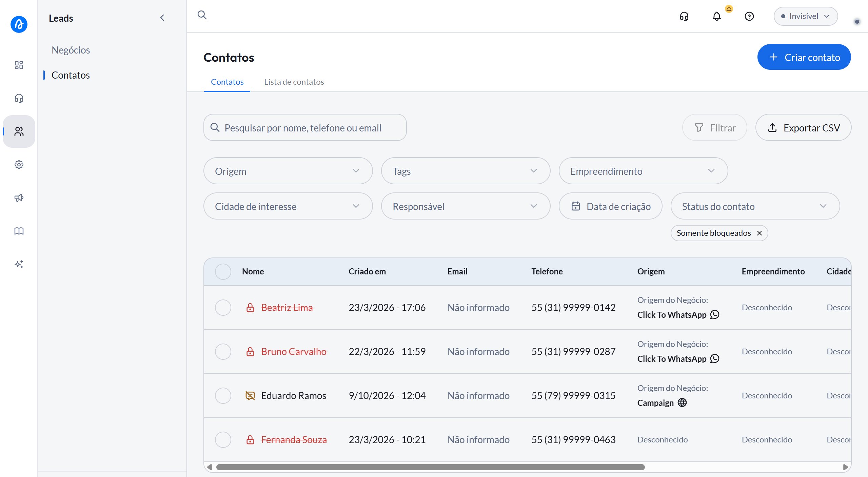Open the dashboard grid icon in sidebar
Screen dimensions: 868x477
19,65
